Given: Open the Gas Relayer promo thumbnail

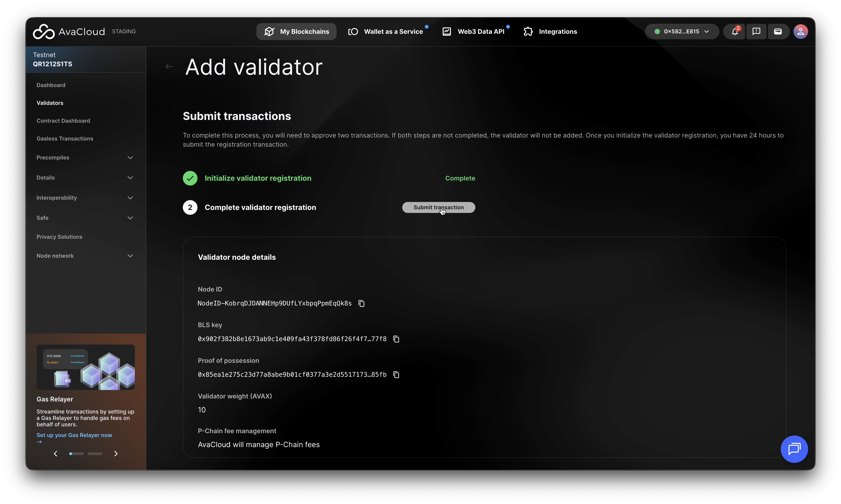Looking at the screenshot, I should (86, 367).
